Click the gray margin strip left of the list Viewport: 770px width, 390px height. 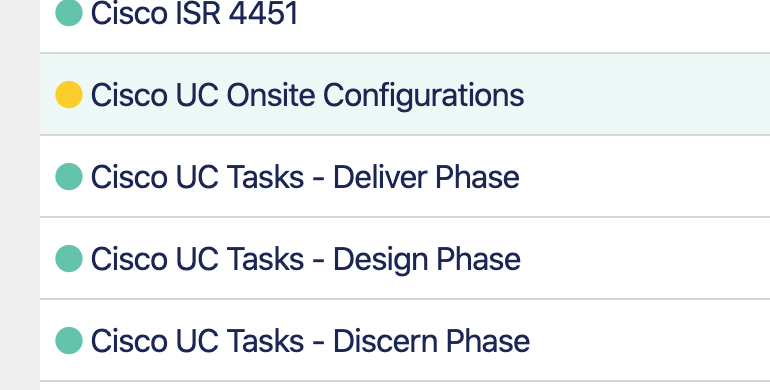(20, 195)
